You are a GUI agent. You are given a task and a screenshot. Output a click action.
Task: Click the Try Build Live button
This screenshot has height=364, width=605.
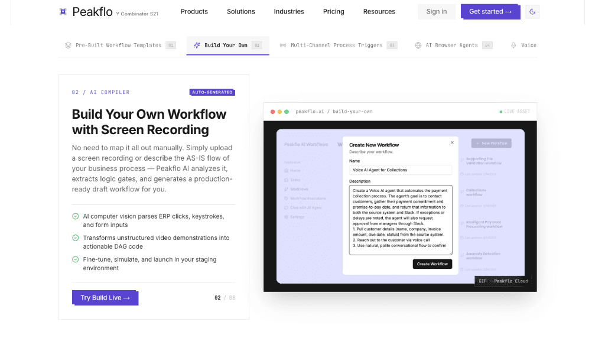click(x=105, y=298)
